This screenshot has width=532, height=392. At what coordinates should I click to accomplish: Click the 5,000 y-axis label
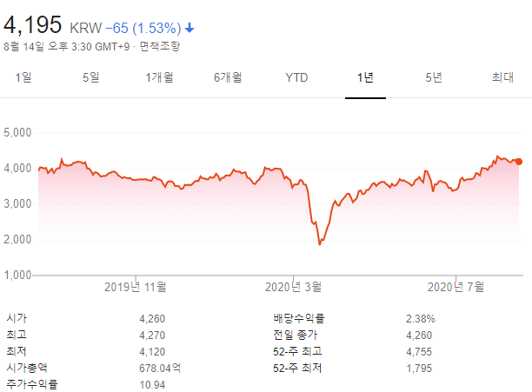coord(17,132)
